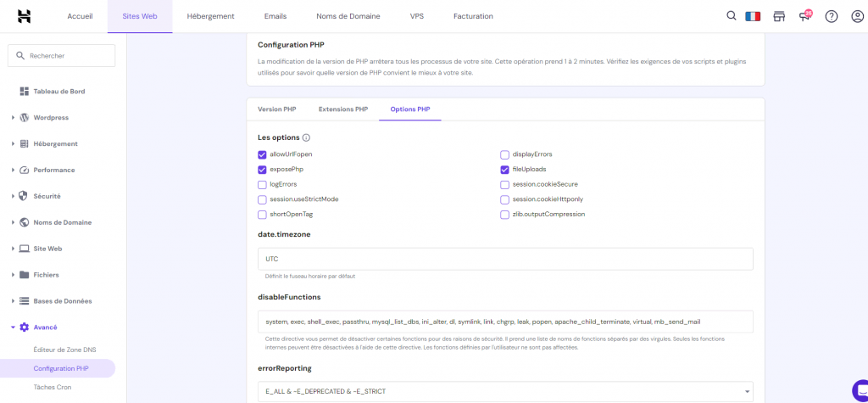Click the date.timezone input field
Image resolution: width=868 pixels, height=403 pixels.
point(505,259)
